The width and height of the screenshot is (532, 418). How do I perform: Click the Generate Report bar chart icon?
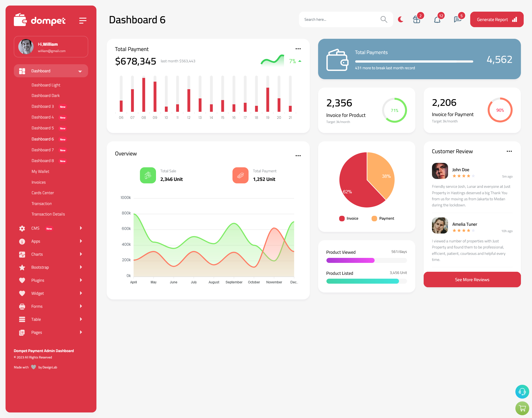tap(514, 19)
